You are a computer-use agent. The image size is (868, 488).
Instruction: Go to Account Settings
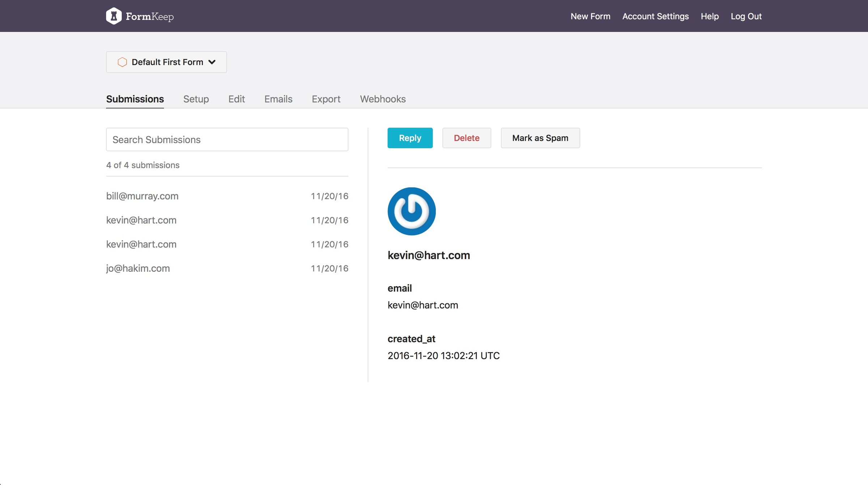click(x=655, y=16)
